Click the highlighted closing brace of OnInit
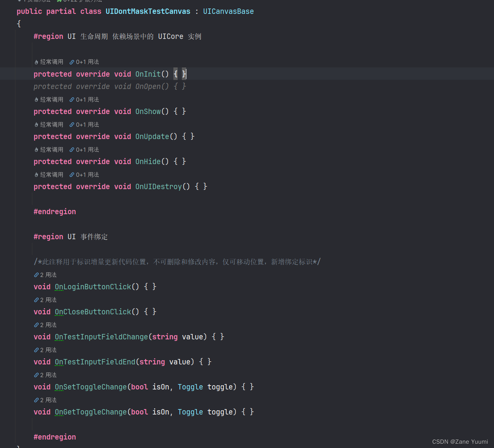The width and height of the screenshot is (494, 448). coord(184,74)
